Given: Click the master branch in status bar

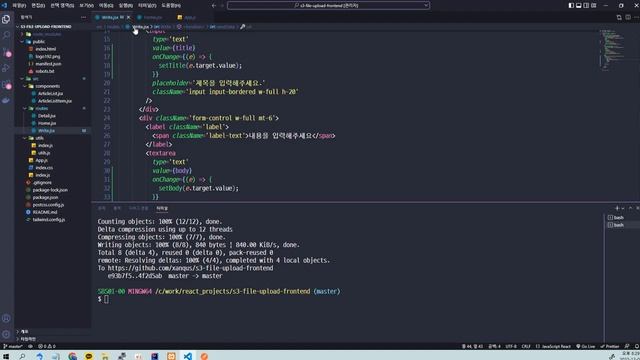Looking at the screenshot, I should click(x=13, y=346).
